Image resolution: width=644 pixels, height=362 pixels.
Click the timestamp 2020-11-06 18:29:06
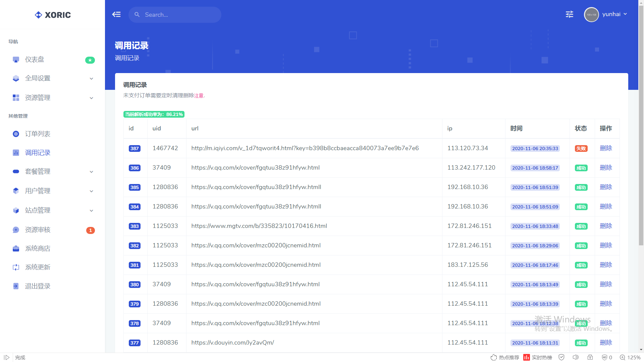(x=535, y=246)
